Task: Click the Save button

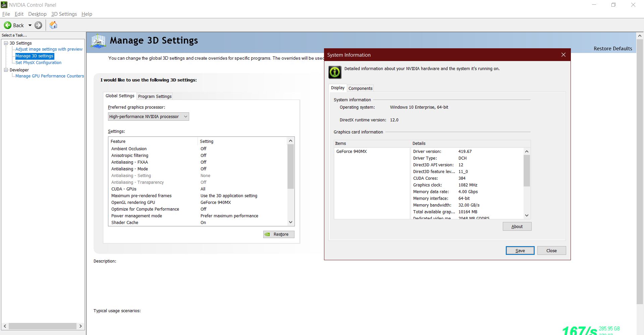Action: [x=520, y=251]
